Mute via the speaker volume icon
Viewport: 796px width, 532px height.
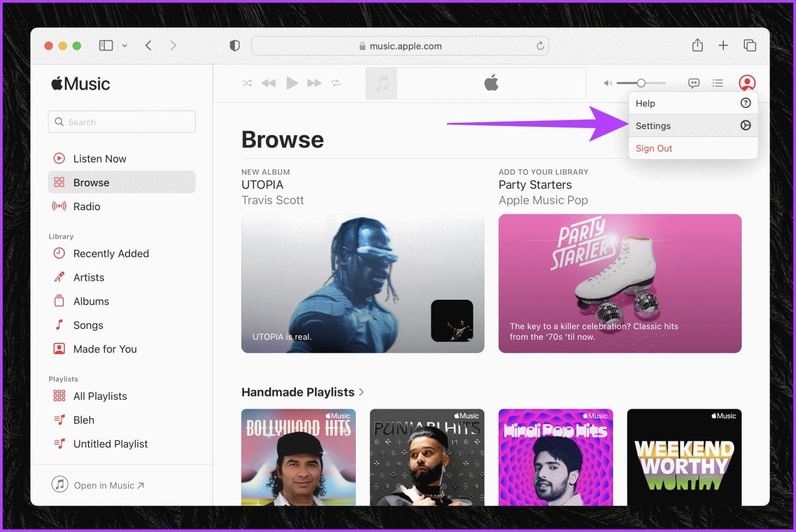click(608, 83)
